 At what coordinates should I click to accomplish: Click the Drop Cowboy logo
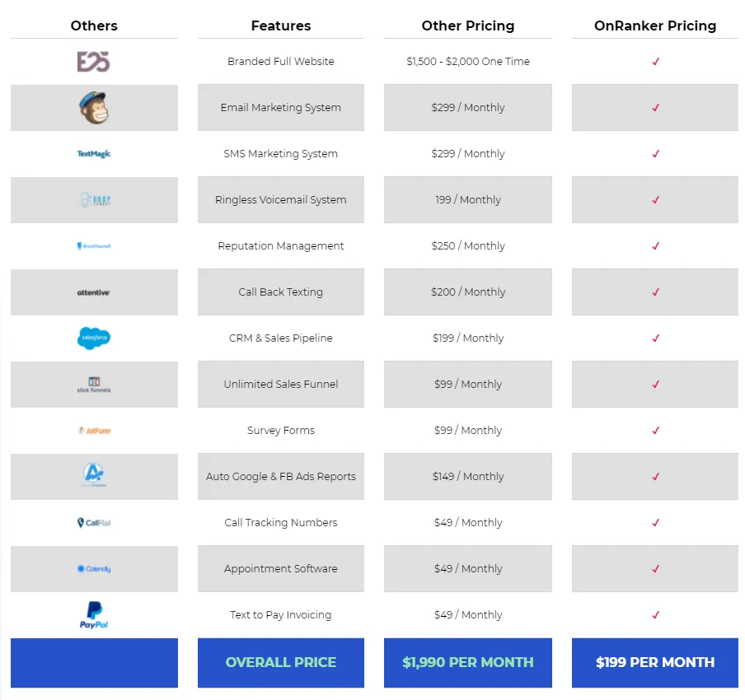point(94,200)
